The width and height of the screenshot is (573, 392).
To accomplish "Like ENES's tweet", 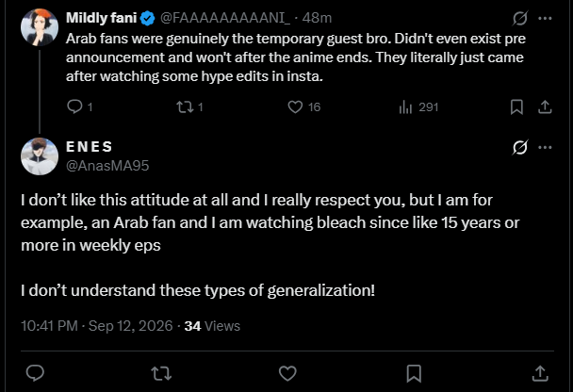I will click(x=287, y=373).
